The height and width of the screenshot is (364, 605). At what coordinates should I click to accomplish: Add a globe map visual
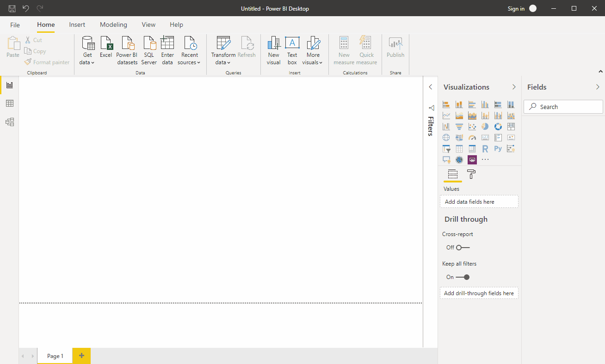tap(446, 137)
